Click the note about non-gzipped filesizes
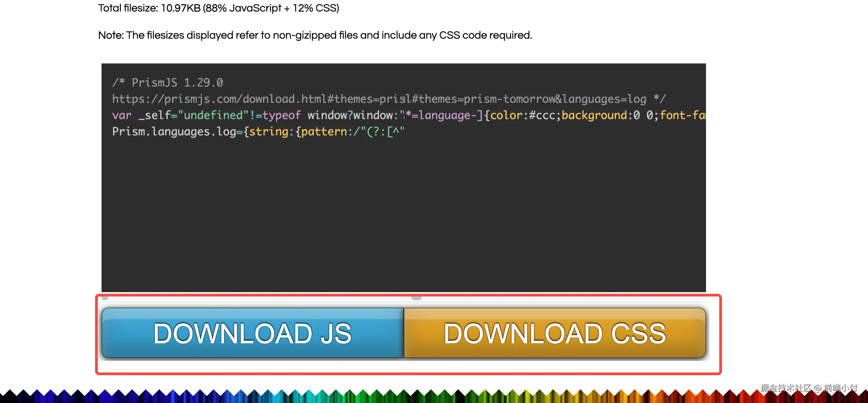Image resolution: width=868 pixels, height=403 pixels. pos(315,35)
